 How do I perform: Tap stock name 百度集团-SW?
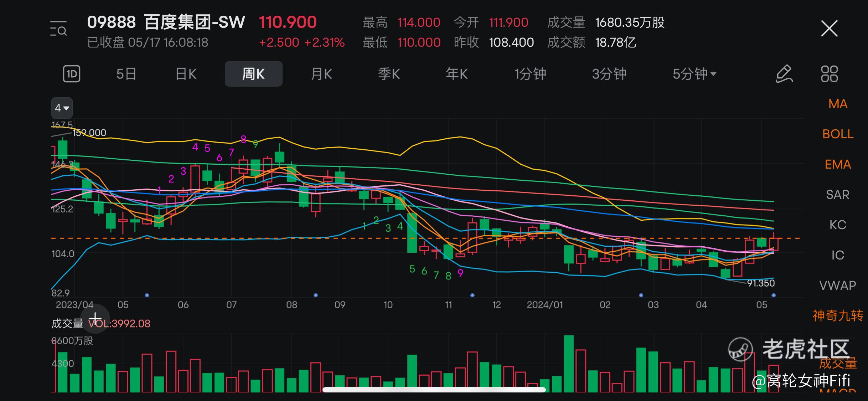[x=195, y=22]
